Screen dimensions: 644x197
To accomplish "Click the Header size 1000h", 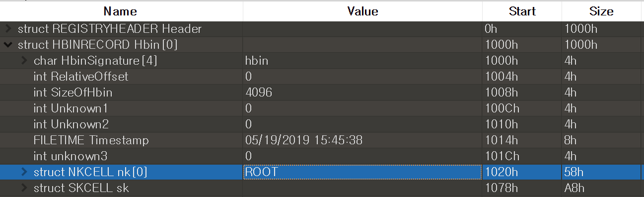I will point(581,29).
